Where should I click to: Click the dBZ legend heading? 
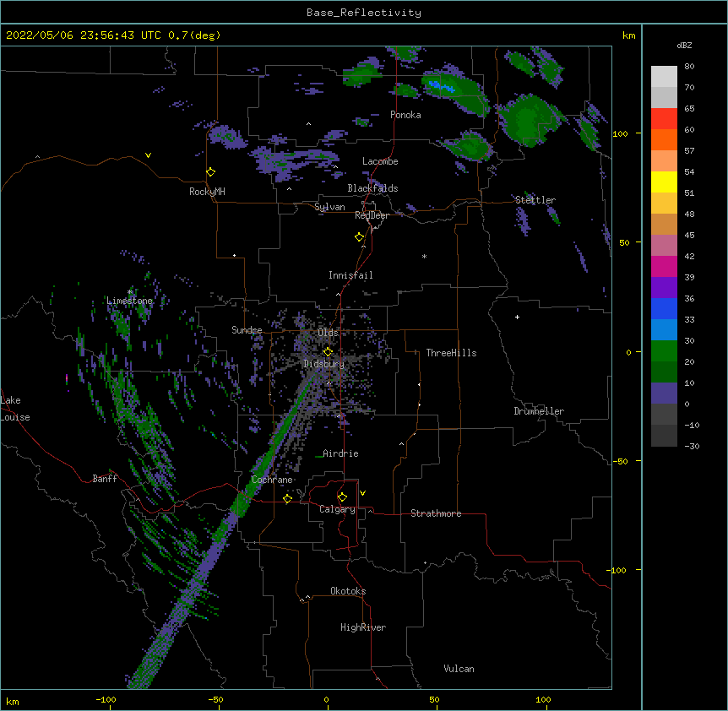click(684, 45)
